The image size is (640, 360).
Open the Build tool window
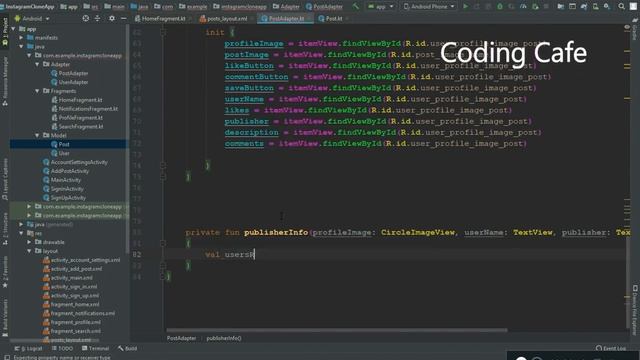(x=128, y=348)
